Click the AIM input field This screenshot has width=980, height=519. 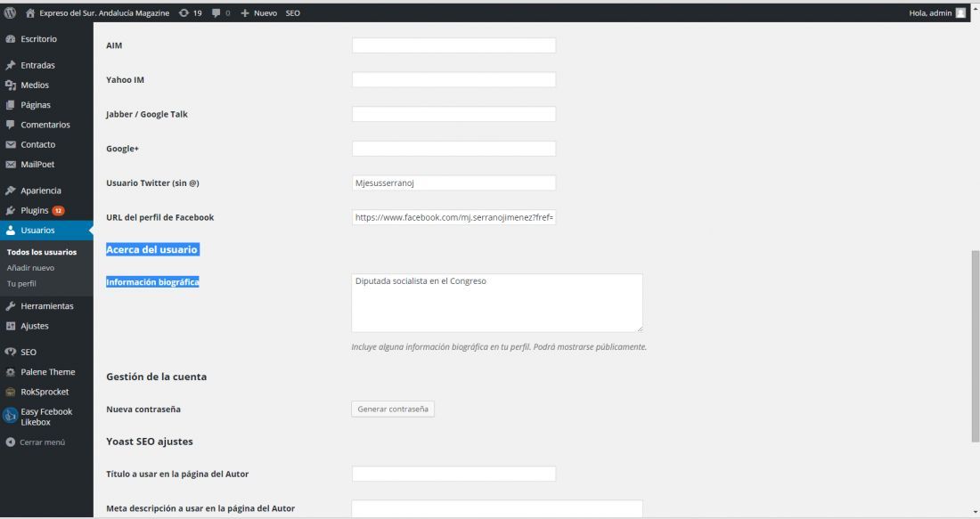click(453, 45)
